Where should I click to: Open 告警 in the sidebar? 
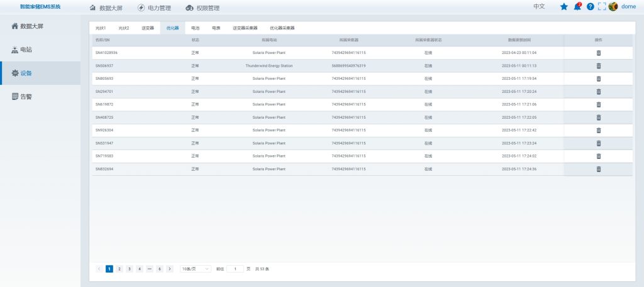(26, 97)
